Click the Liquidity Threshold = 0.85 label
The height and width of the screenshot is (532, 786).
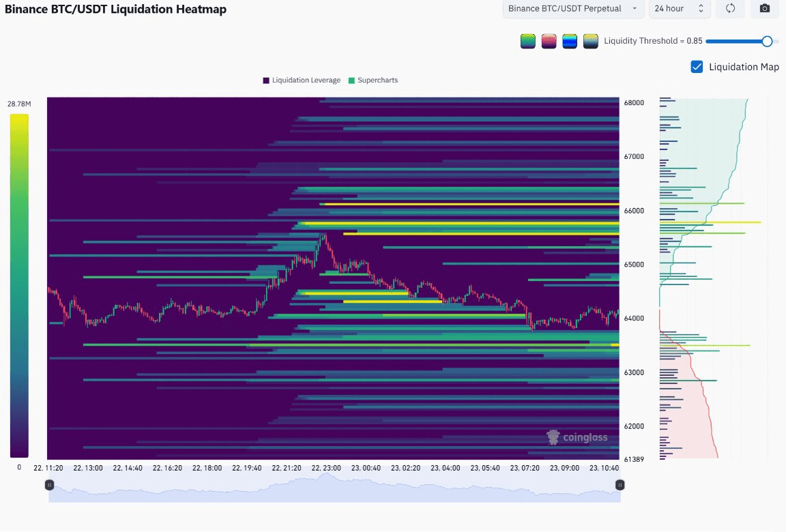tap(653, 41)
